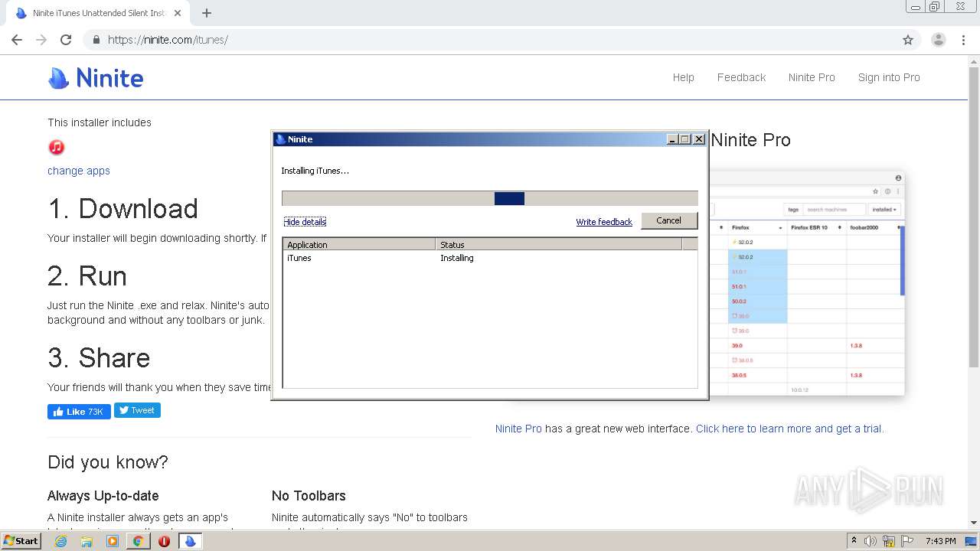Click Sign into Pro
The height and width of the screenshot is (551, 980).
889,77
